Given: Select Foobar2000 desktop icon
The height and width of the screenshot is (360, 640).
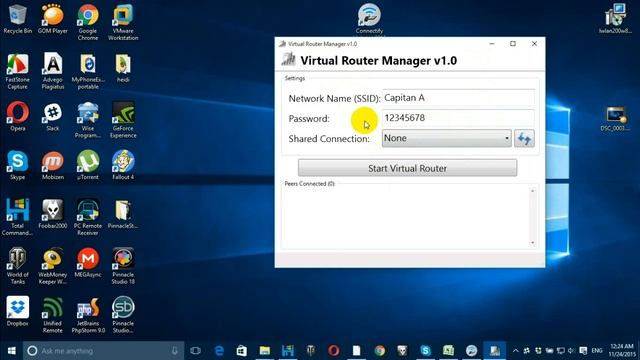Looking at the screenshot, I should pos(53,214).
